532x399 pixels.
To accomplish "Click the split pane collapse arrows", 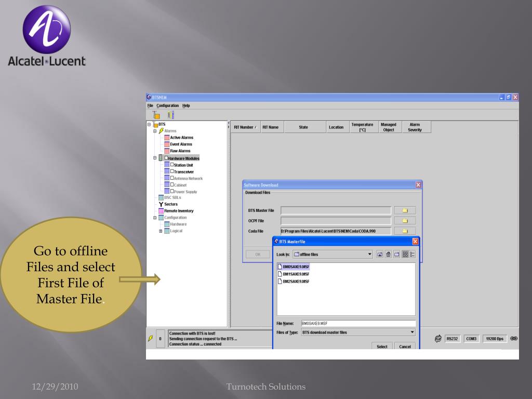I will coord(229,125).
